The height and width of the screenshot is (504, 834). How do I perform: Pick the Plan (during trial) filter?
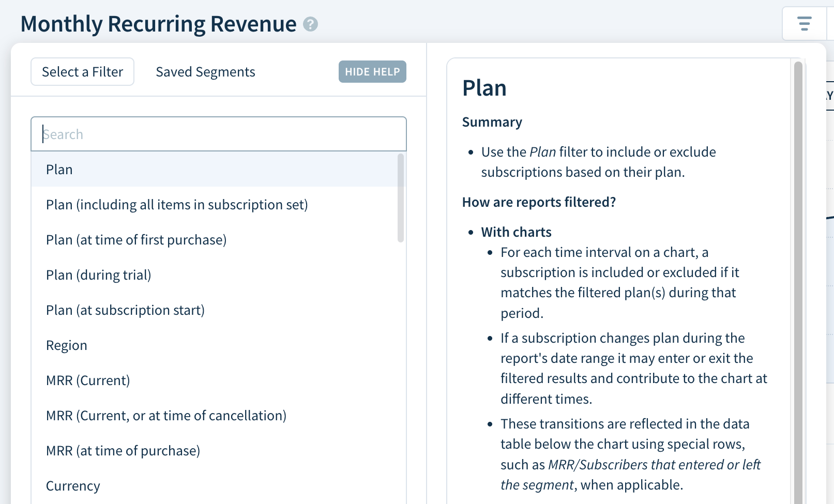click(x=98, y=274)
